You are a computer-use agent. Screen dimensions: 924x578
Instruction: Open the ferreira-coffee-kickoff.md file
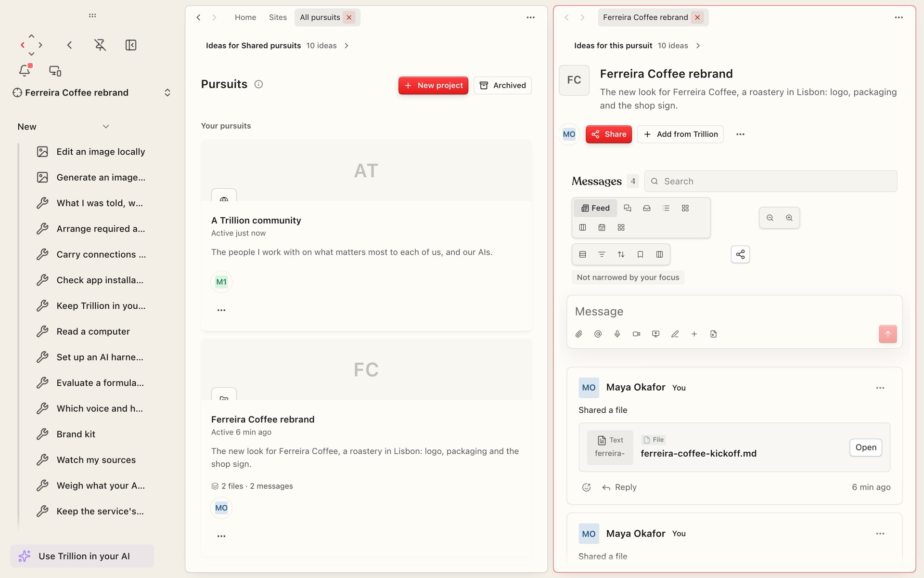coord(865,447)
